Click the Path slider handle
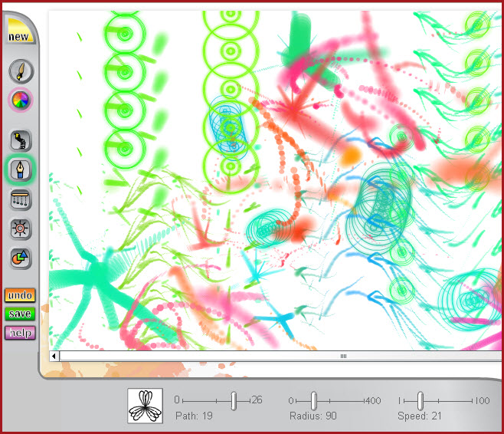Screen dimensions: 504x434 click(234, 401)
